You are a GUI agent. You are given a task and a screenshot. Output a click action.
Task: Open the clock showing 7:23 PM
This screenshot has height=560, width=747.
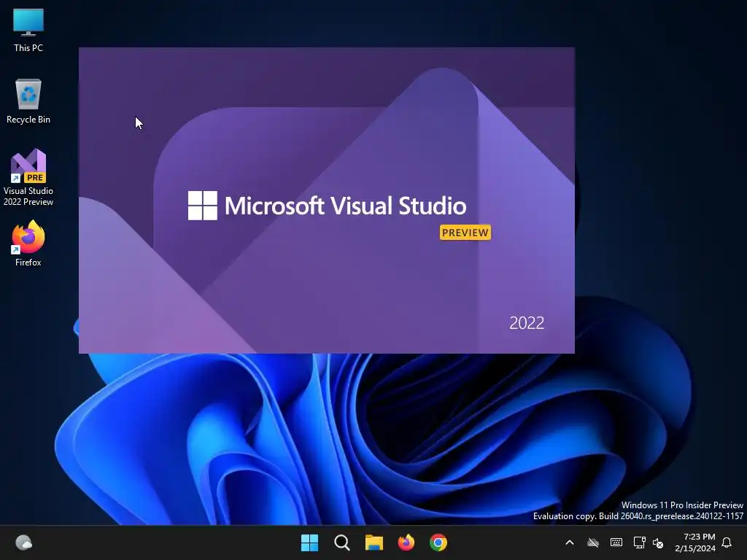(695, 542)
